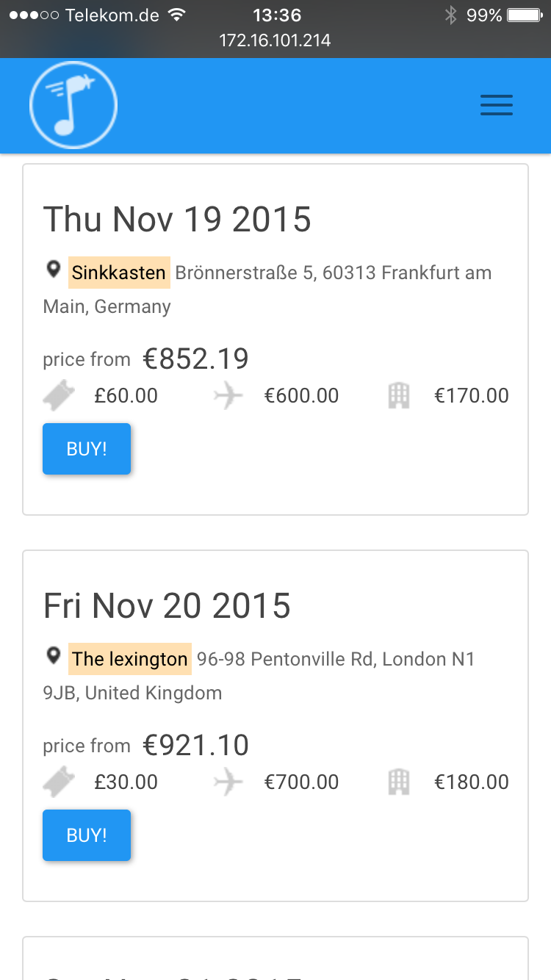This screenshot has width=551, height=980.
Task: Tap location pin icon next to Sinkkasten
Action: [54, 270]
